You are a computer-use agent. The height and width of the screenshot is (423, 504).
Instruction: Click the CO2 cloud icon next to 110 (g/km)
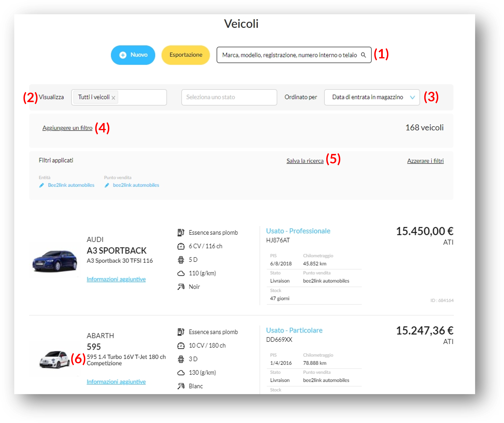tap(181, 273)
